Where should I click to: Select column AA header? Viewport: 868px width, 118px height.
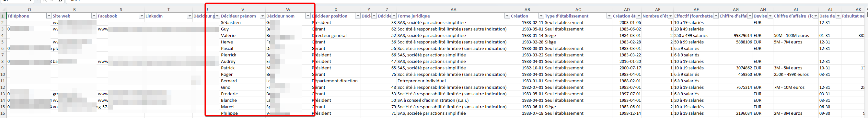[454, 10]
